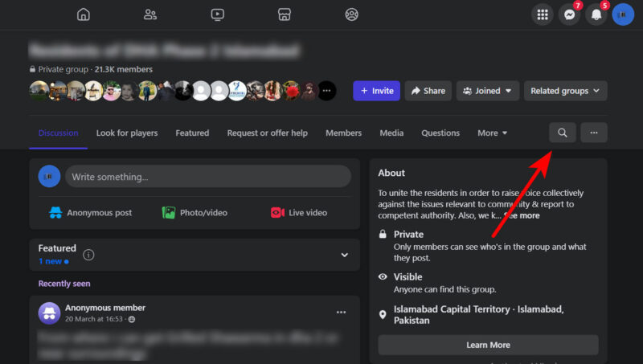Expand the Related groups dropdown
The width and height of the screenshot is (643, 364).
click(x=566, y=91)
